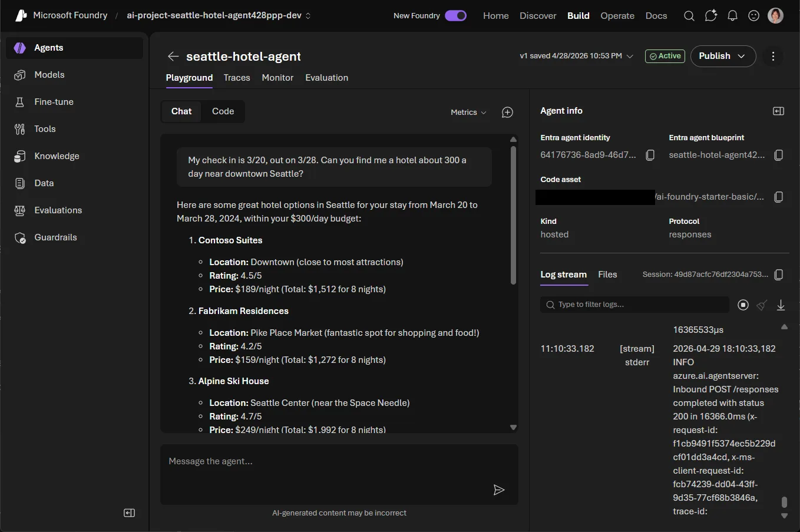800x532 pixels.
Task: Click the chat scrollbar thumb
Action: coord(513,216)
